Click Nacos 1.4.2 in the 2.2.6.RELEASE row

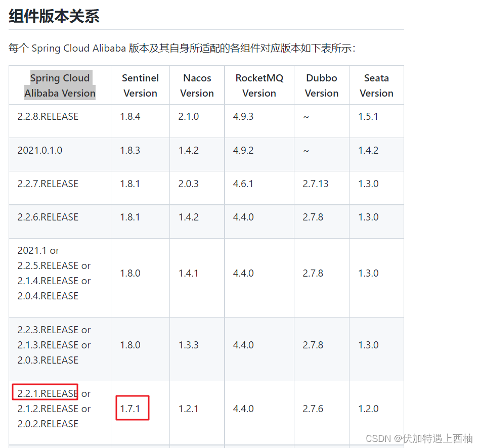pyautogui.click(x=189, y=217)
